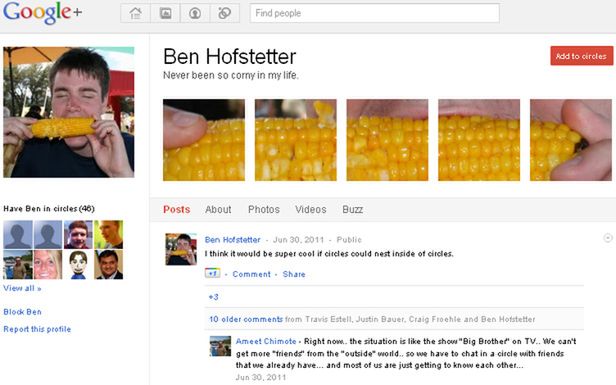Switch to the Photos tab
Screen dimensions: 616x385
(264, 209)
